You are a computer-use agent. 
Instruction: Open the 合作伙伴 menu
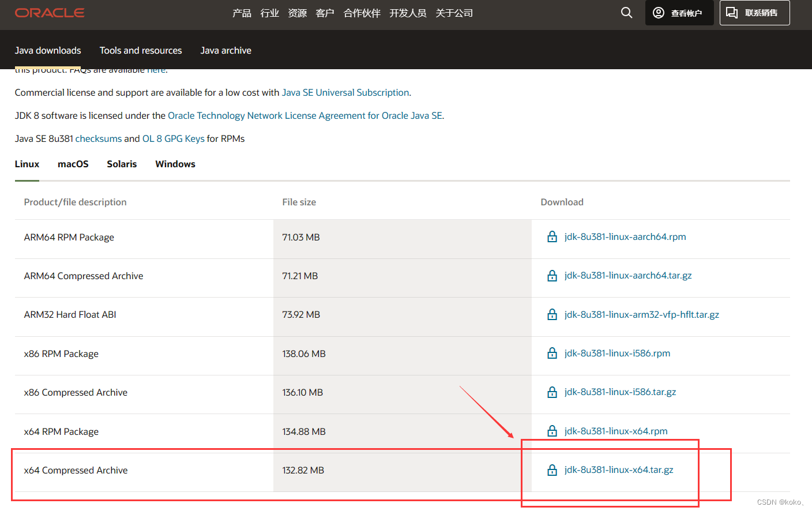[362, 13]
